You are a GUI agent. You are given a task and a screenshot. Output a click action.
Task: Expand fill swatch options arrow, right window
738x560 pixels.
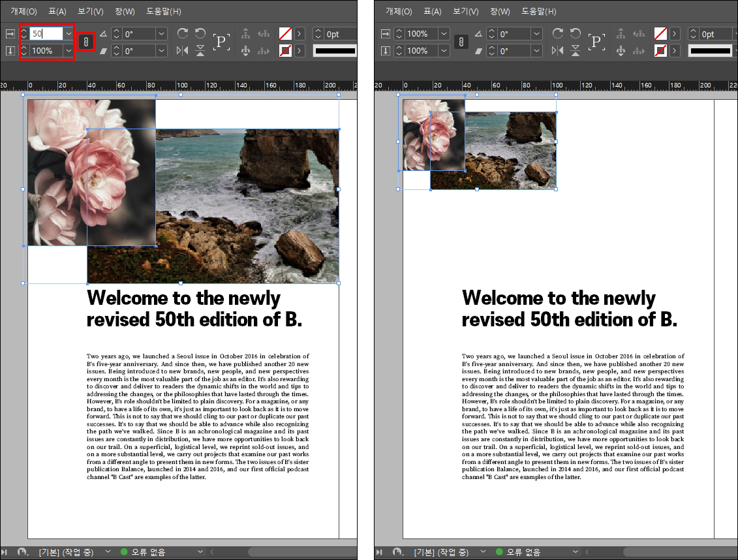coord(675,34)
